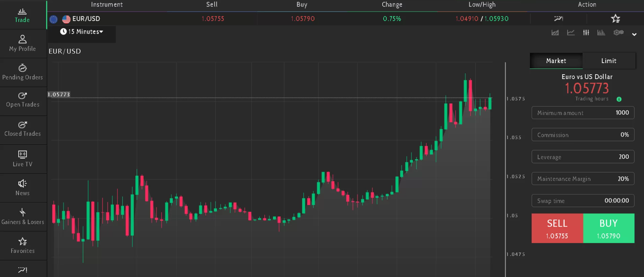Click the Swap time field
The image size is (644, 277).
coord(583,201)
